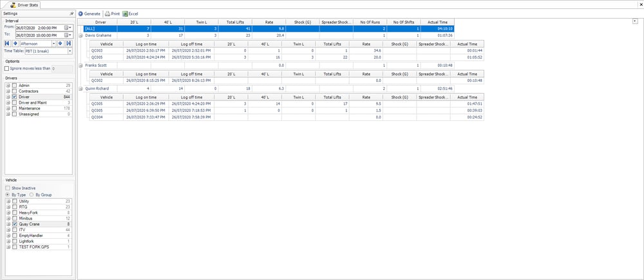The height and width of the screenshot is (280, 644).
Task: Sort by top-level Rate column header
Action: [269, 23]
